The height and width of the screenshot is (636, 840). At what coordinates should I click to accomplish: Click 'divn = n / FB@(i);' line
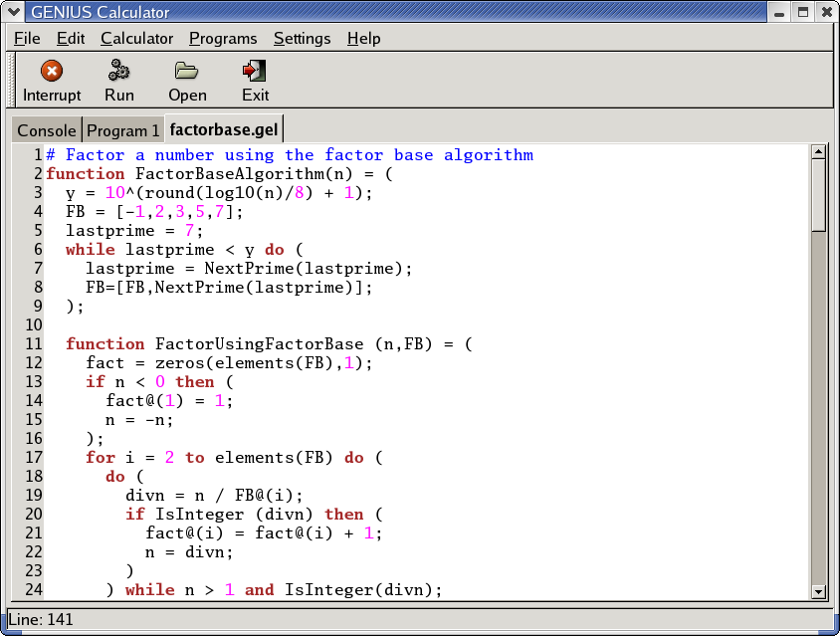214,496
